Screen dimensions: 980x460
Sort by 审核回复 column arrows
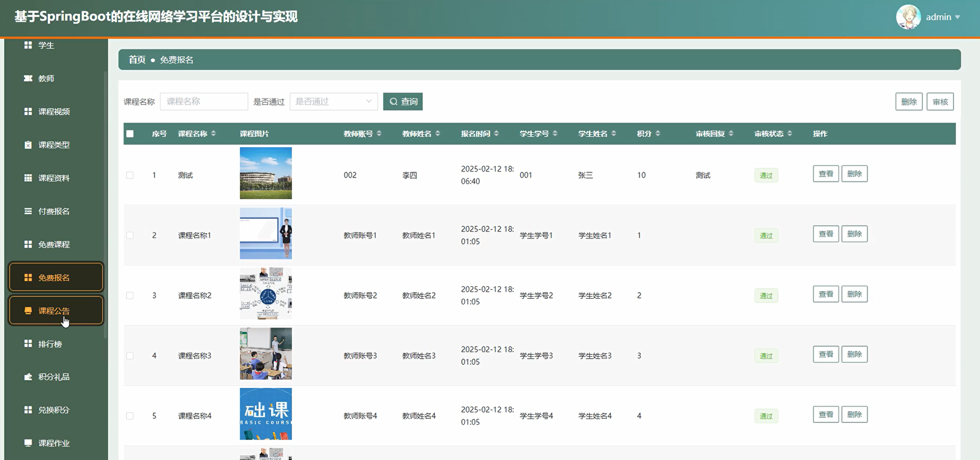(x=731, y=134)
